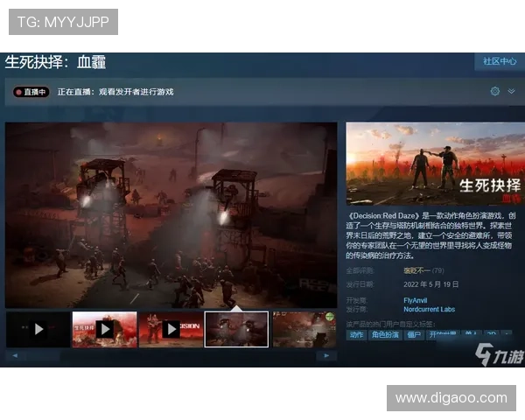Play the first dark trailer thumbnail
Screen dimensions: 525x420
point(38,329)
